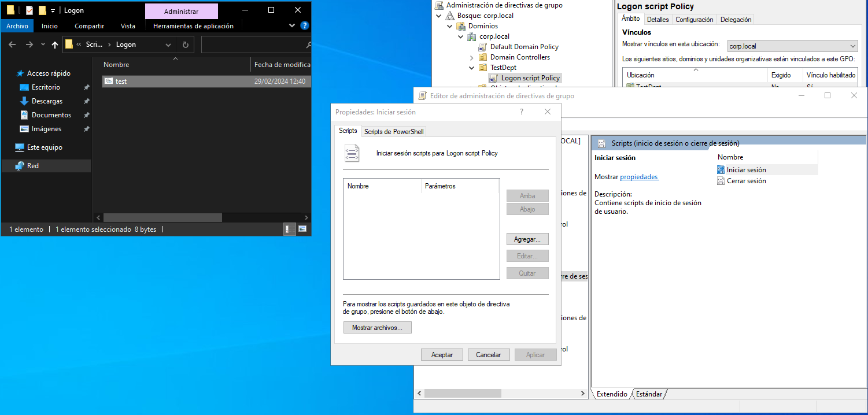Click the Red network icon in sidebar
868x415 pixels.
pyautogui.click(x=20, y=166)
